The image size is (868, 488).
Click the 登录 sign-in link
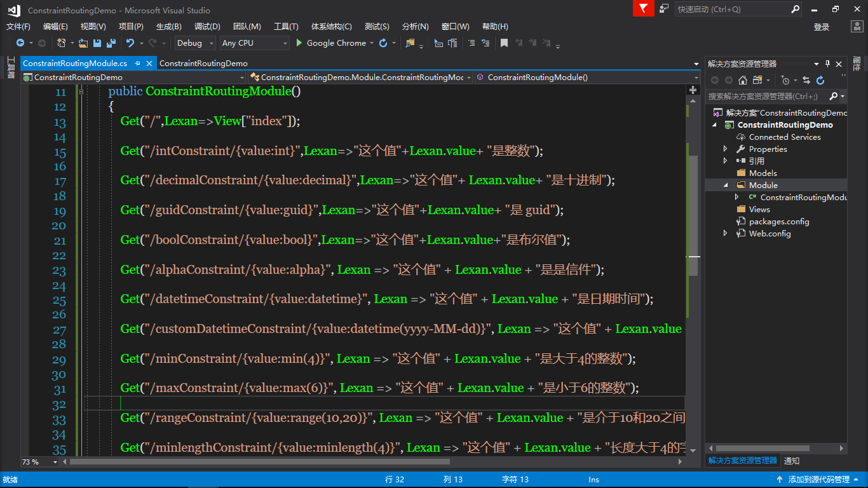pyautogui.click(x=822, y=27)
